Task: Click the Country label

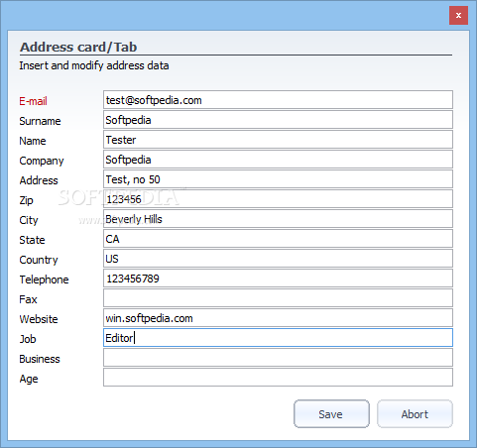Action: coord(39,260)
